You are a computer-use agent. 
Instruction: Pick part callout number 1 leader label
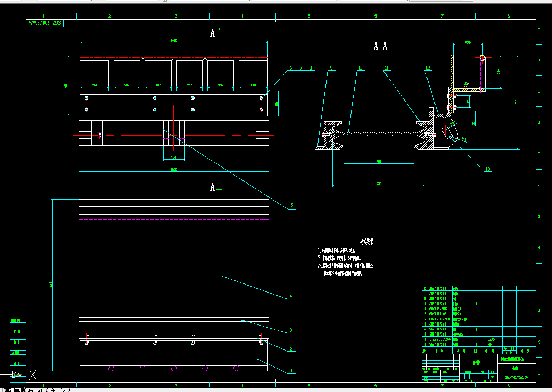tap(291, 371)
